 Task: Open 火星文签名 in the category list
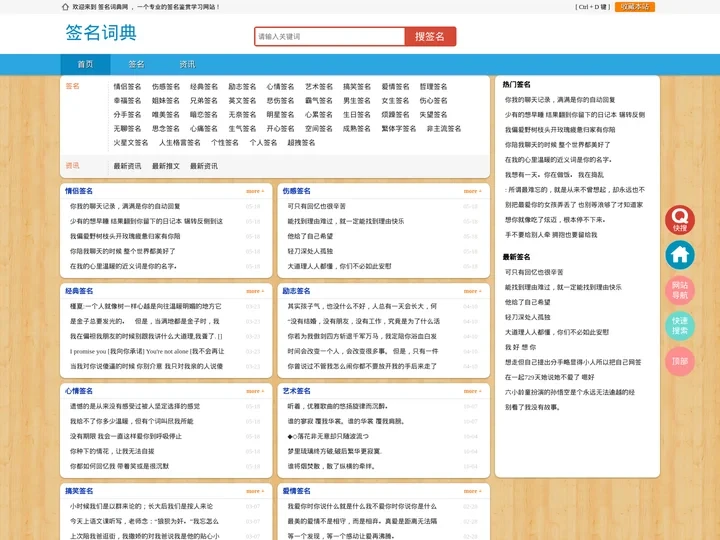coord(131,143)
